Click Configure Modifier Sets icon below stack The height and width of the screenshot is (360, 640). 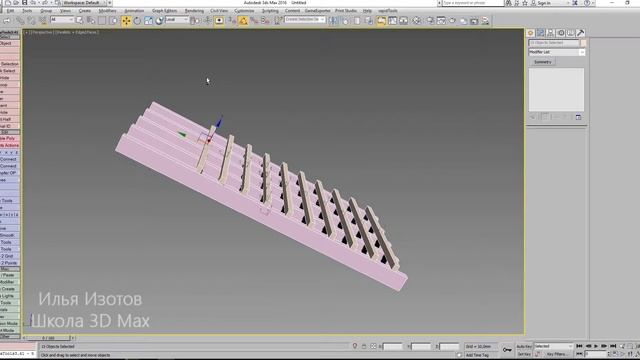click(578, 117)
